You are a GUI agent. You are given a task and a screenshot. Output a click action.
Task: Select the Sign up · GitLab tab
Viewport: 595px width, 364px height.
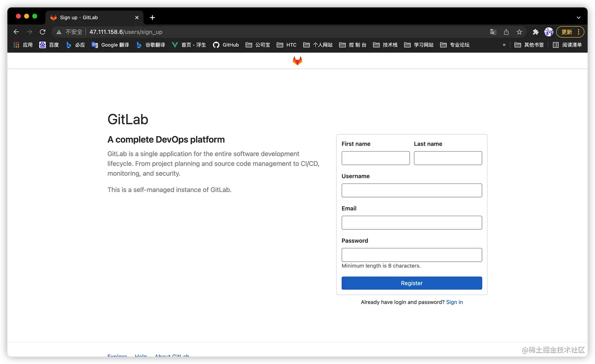[x=94, y=17]
